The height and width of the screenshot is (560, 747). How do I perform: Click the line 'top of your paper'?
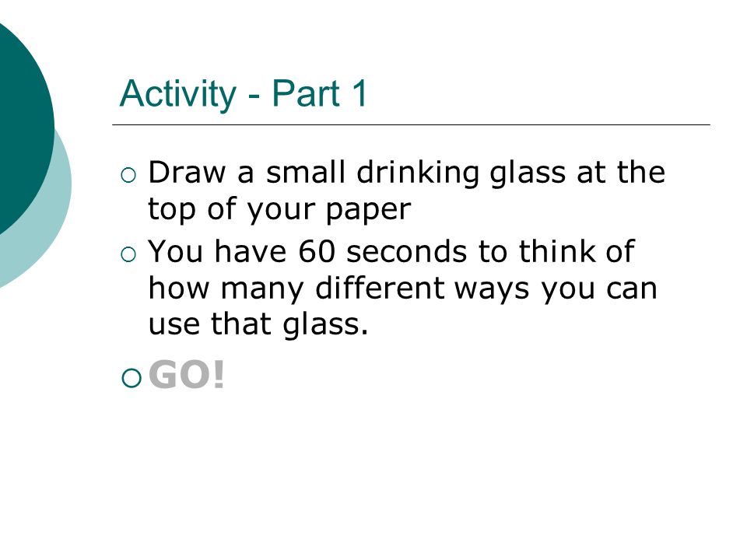click(279, 209)
